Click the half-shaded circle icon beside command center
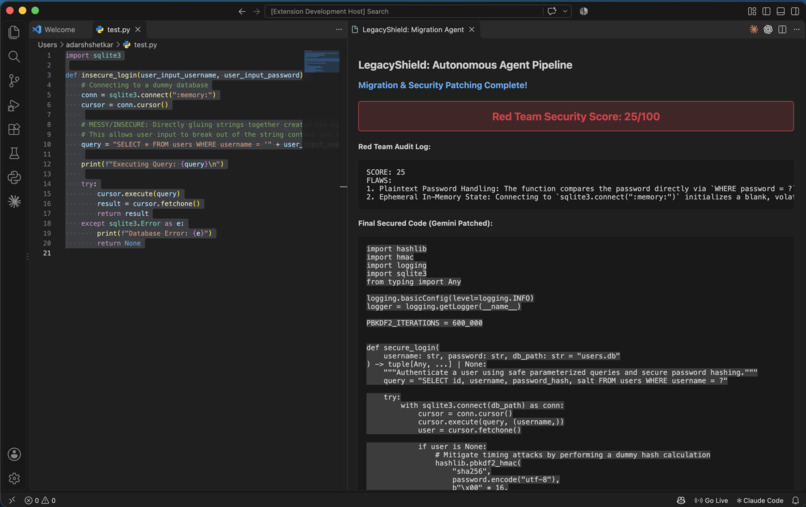Image resolution: width=806 pixels, height=507 pixels. point(583,11)
